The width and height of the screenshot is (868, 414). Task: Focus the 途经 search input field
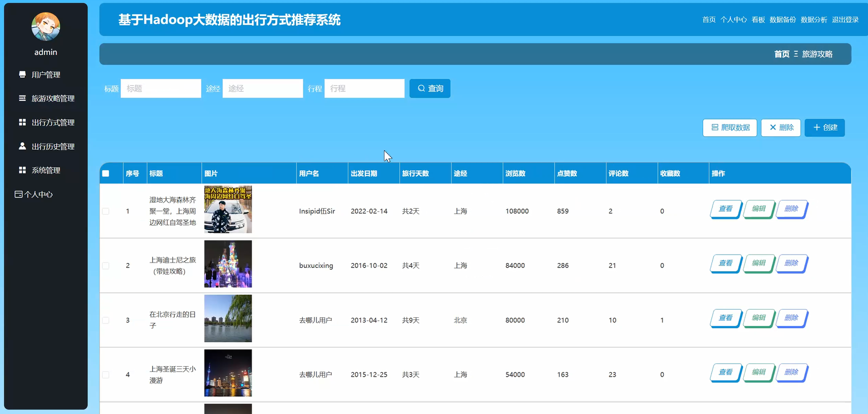click(x=263, y=88)
